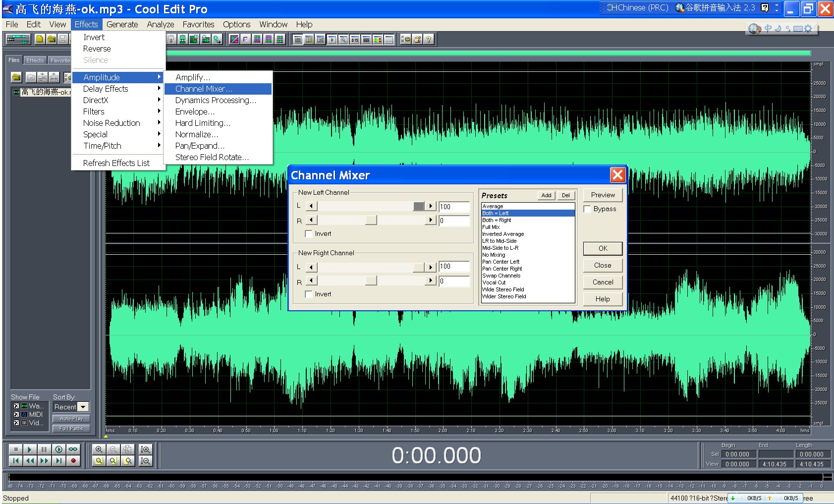Click the Open file toolbar icon
Screen dimensions: 834x504
coord(51,39)
